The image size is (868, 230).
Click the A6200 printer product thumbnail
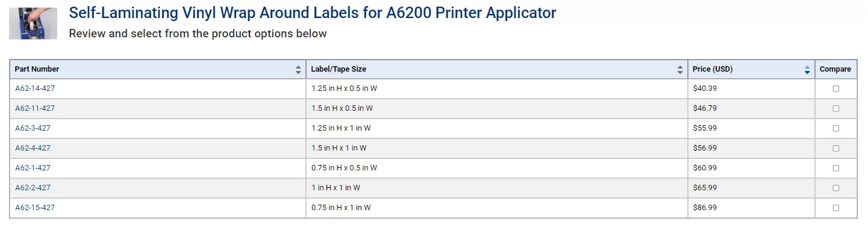[x=33, y=23]
